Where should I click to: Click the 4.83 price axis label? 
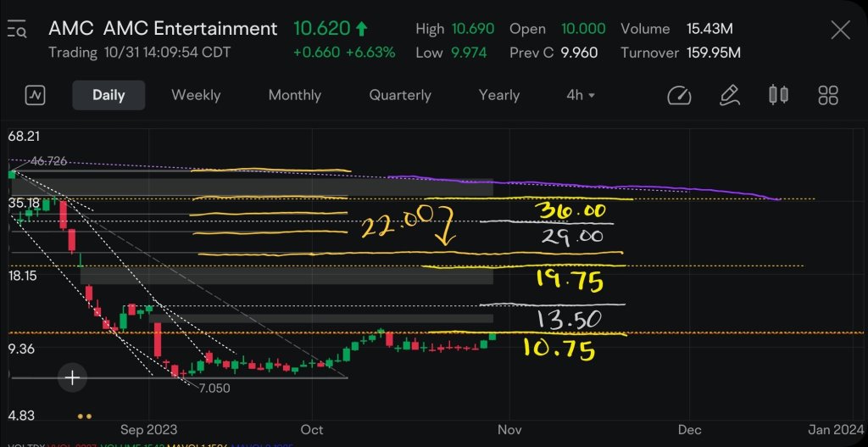tap(20, 415)
